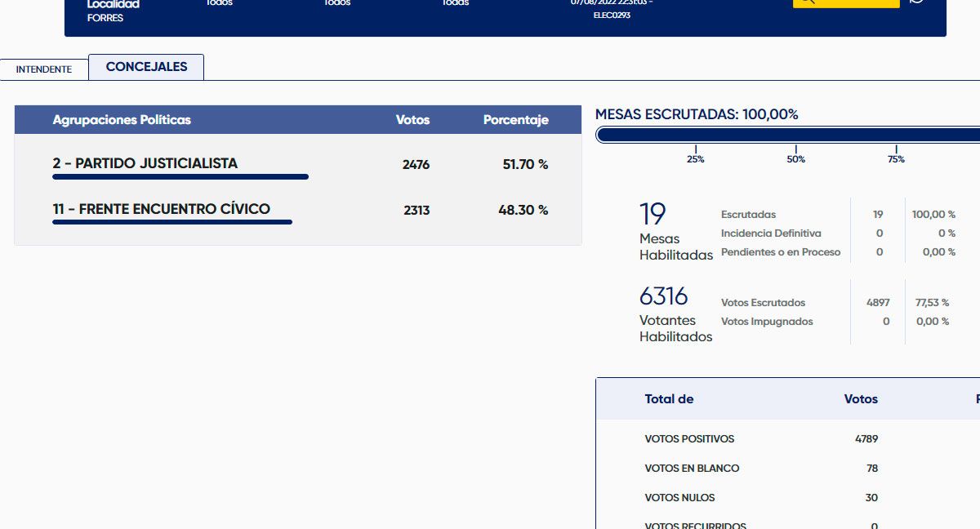Click the refresh icon beside the search button
Viewport: 980px width, 529px height.
916,2
